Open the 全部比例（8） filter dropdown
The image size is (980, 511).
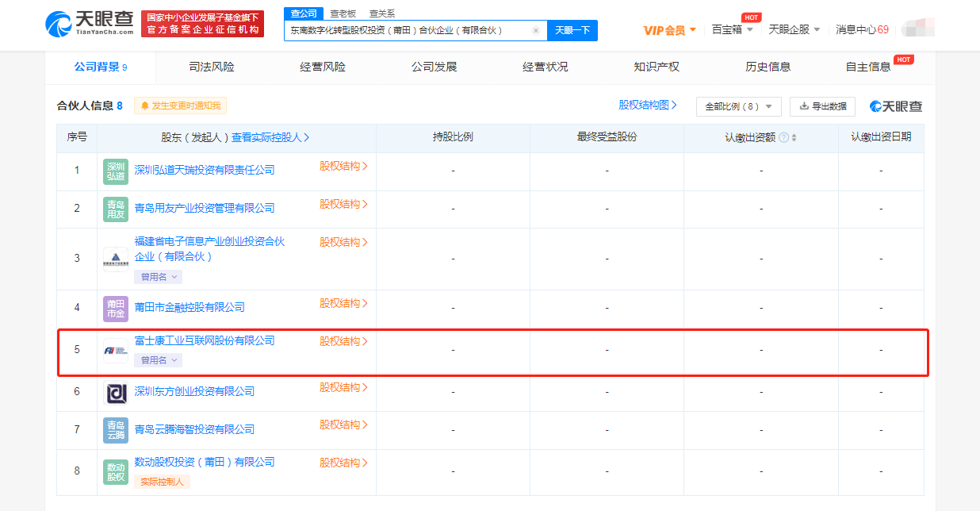tap(739, 106)
